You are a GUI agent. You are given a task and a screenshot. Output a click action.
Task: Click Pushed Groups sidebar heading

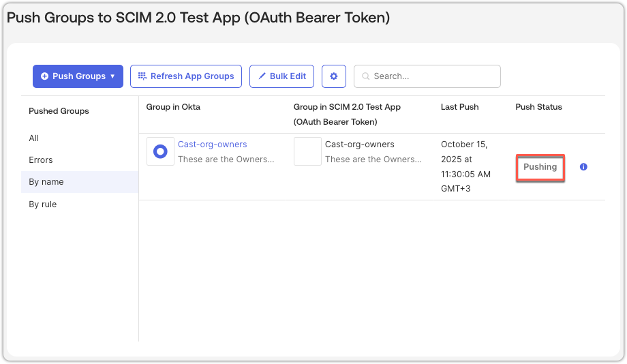click(59, 111)
